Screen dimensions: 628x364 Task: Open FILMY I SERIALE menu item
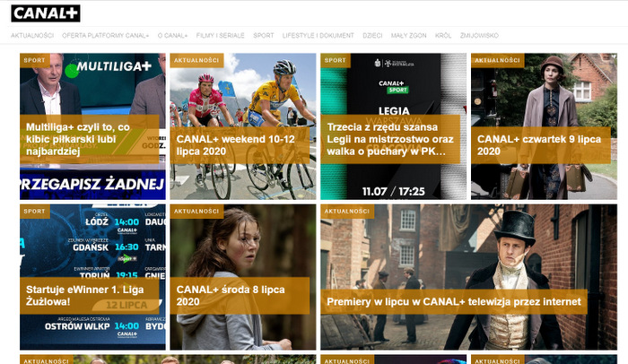pyautogui.click(x=221, y=36)
